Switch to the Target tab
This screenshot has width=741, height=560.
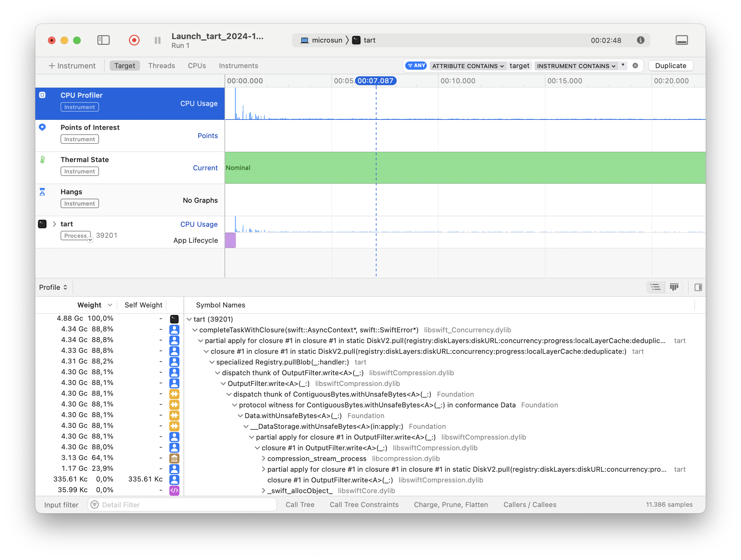125,66
